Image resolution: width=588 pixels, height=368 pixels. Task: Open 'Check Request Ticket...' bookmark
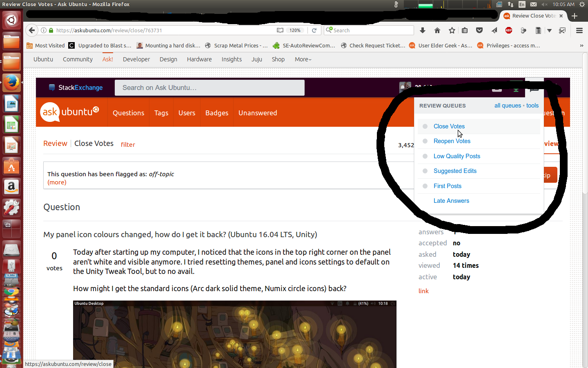(x=373, y=45)
